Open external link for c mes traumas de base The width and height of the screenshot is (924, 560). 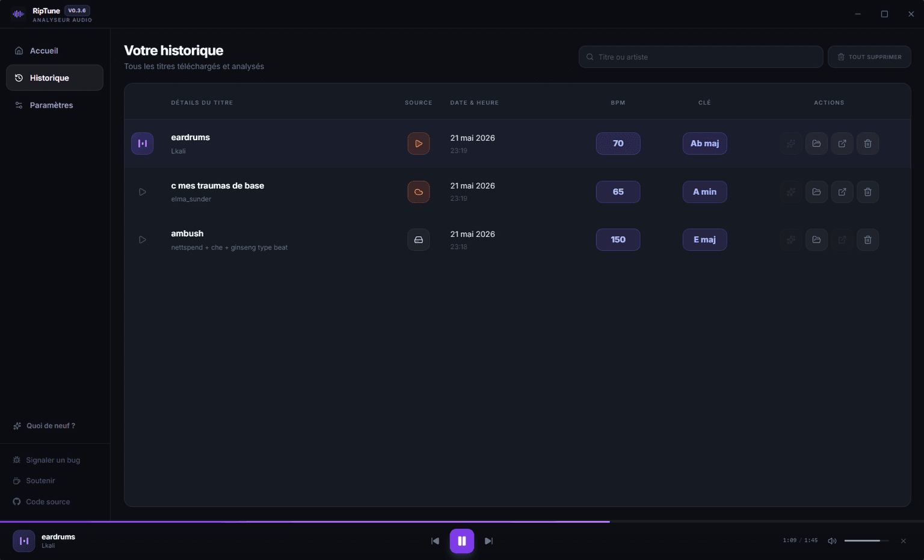(842, 192)
